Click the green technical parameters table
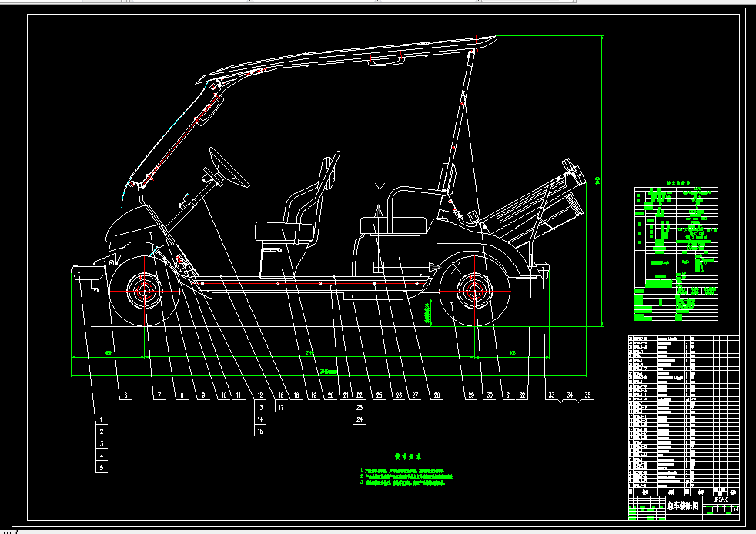Screen dimensions: 756x534 point(676,253)
